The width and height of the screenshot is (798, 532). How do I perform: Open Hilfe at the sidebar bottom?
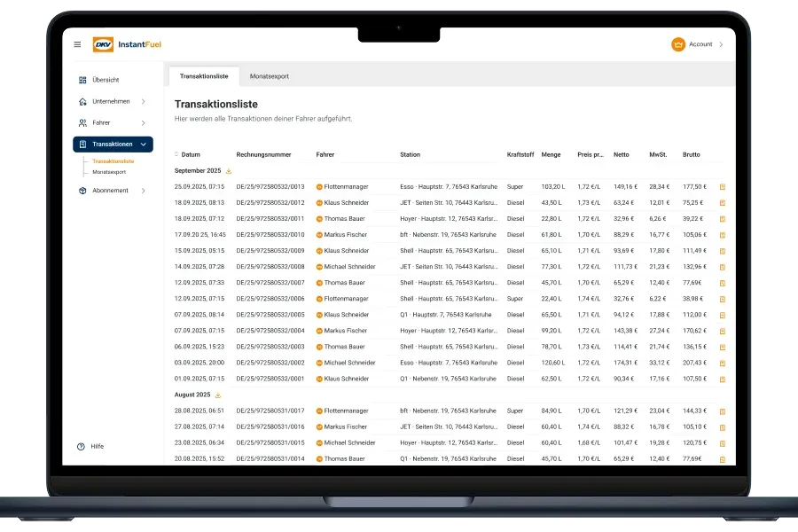point(98,447)
